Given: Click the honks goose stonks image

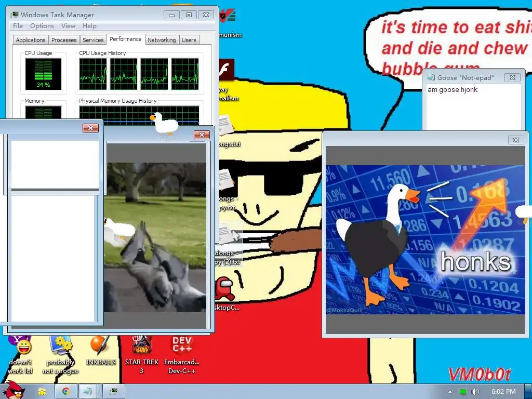Looking at the screenshot, I should click(x=425, y=240).
